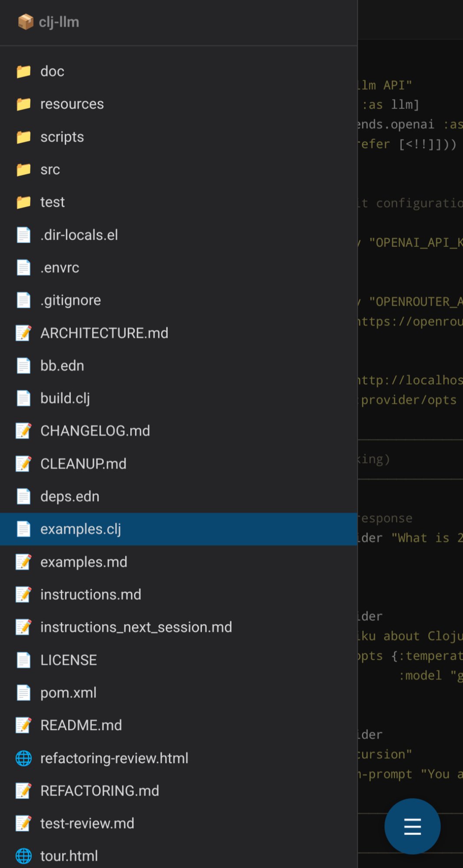Click the pencil icon next to ARCHITECTURE.md
463x868 pixels.
(x=23, y=333)
